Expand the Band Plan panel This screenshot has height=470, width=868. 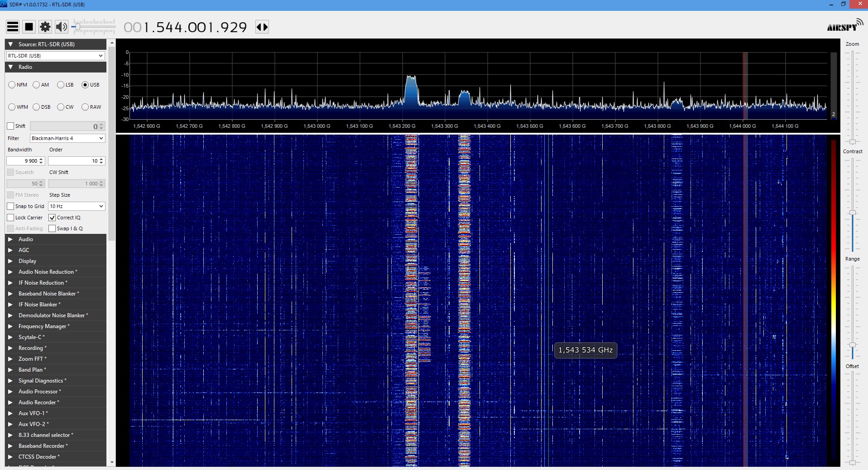[56, 370]
